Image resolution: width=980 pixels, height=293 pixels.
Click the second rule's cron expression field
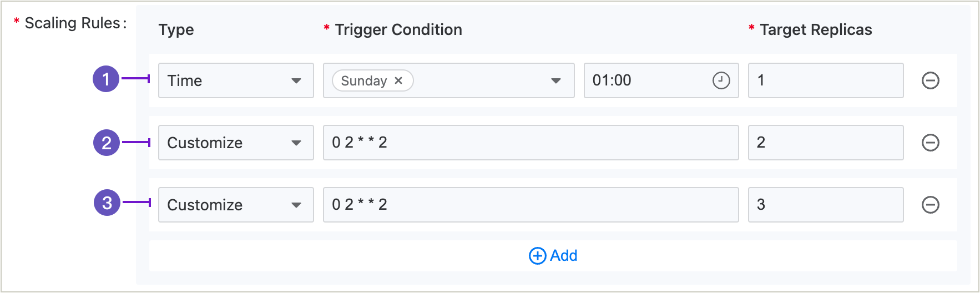(x=531, y=143)
